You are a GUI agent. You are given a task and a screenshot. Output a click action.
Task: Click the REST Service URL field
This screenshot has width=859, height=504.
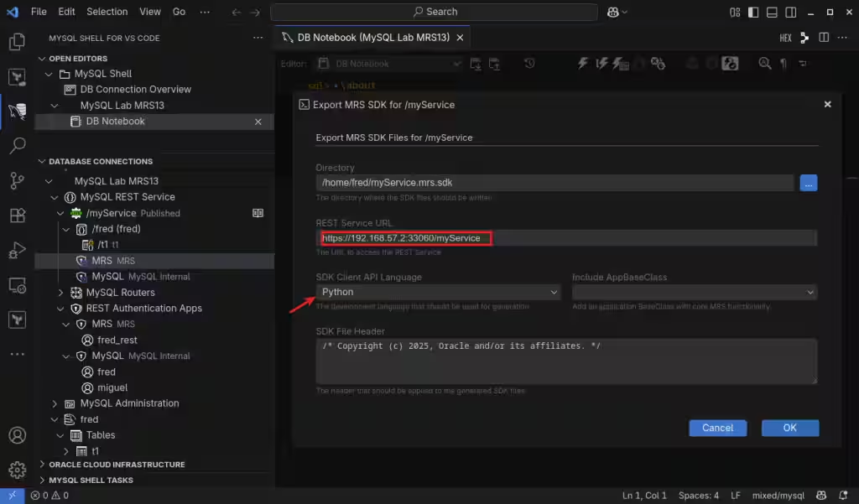click(x=566, y=238)
